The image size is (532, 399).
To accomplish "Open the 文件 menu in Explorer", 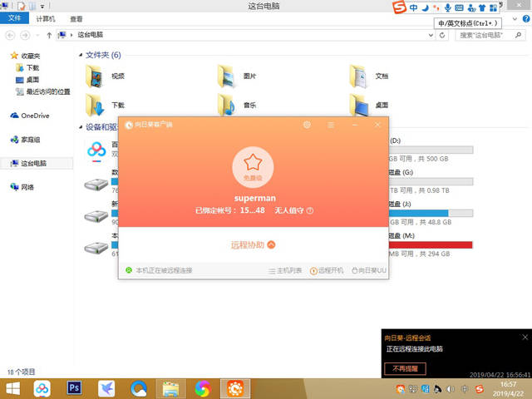I will tap(14, 18).
